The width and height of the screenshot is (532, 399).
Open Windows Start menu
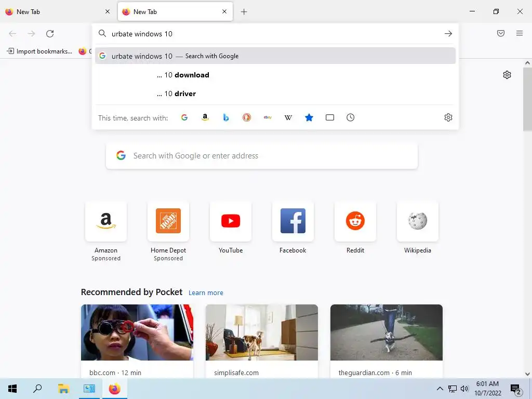[x=12, y=389]
